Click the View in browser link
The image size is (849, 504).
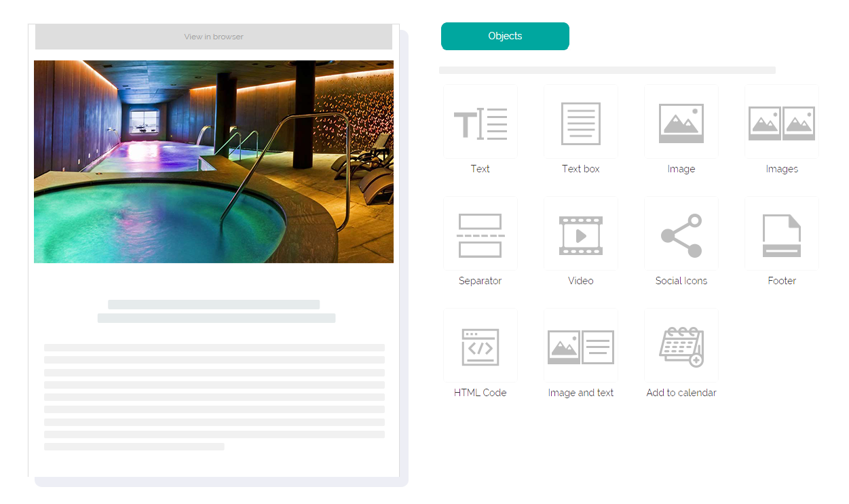coord(214,37)
